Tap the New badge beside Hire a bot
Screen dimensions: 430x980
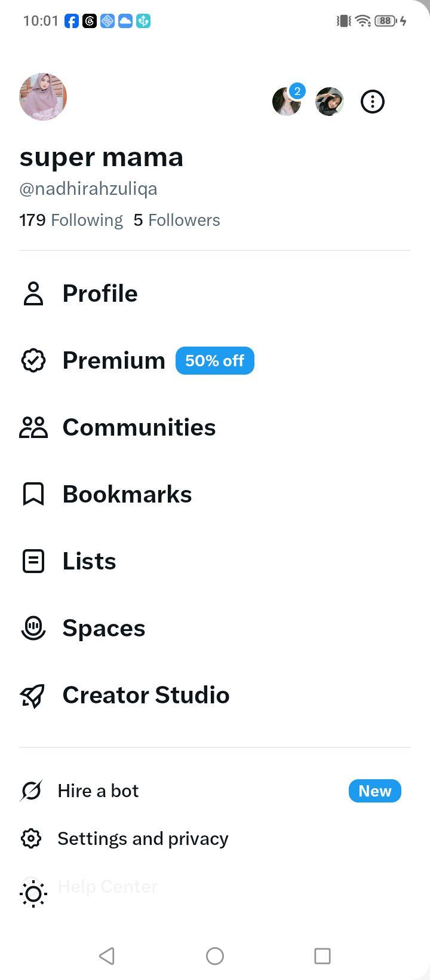click(x=375, y=791)
